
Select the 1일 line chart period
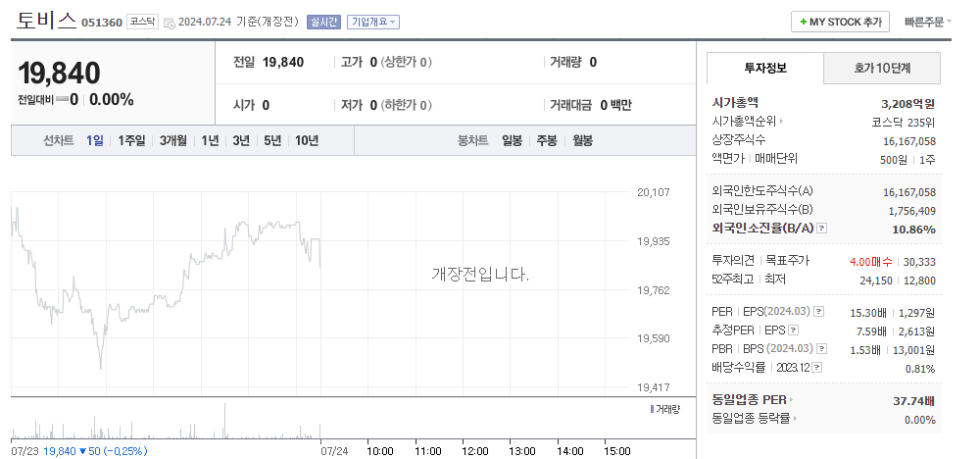(95, 140)
